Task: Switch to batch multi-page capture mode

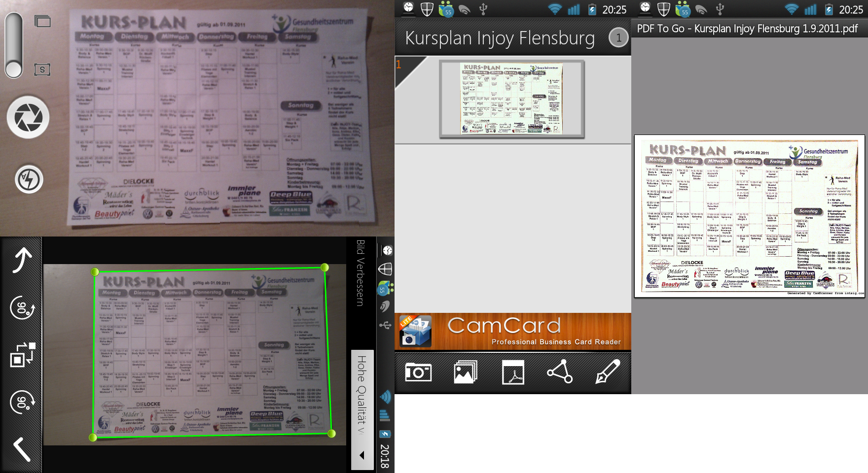Action: click(42, 21)
